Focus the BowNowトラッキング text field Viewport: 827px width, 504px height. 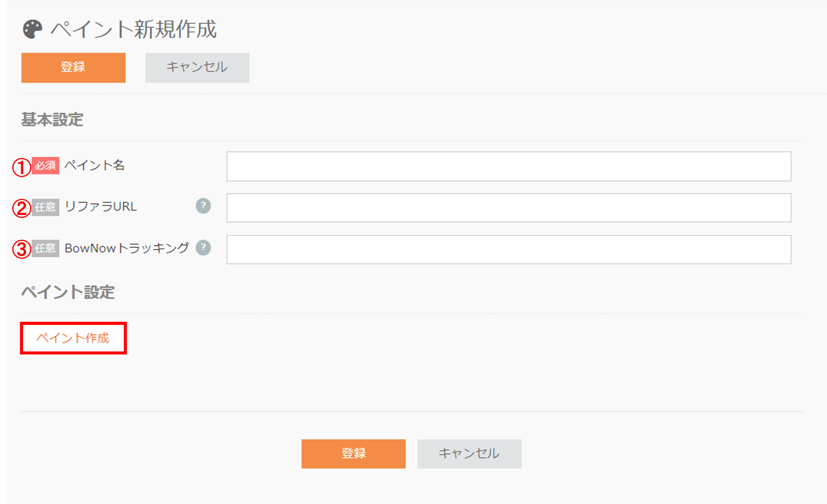[509, 249]
